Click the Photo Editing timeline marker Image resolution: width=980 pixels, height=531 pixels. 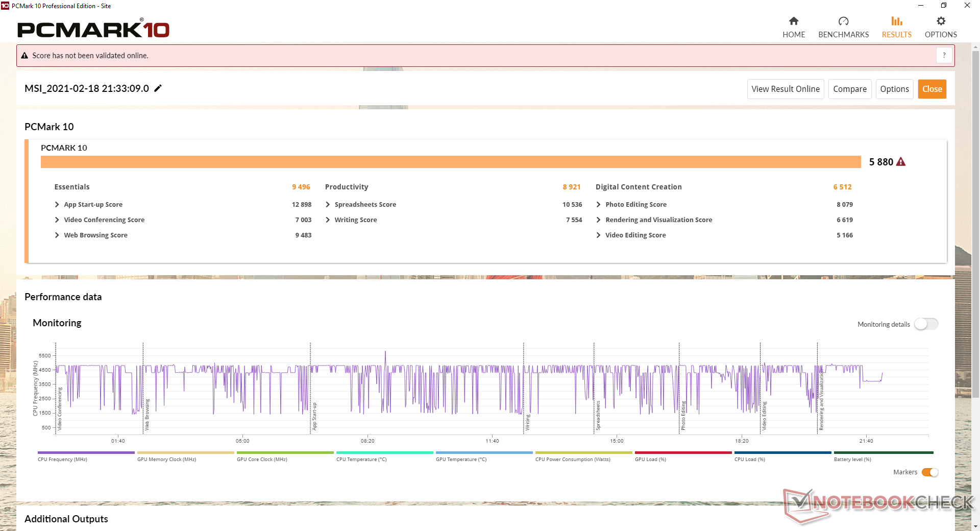click(683, 416)
